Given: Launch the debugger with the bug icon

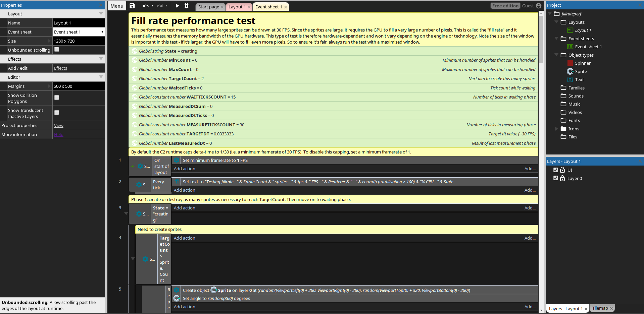Looking at the screenshot, I should (187, 6).
